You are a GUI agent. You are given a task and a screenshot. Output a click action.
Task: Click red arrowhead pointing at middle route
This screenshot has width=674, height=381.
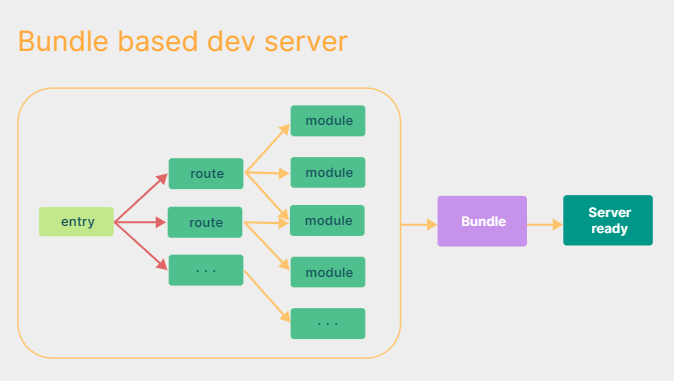[161, 222]
